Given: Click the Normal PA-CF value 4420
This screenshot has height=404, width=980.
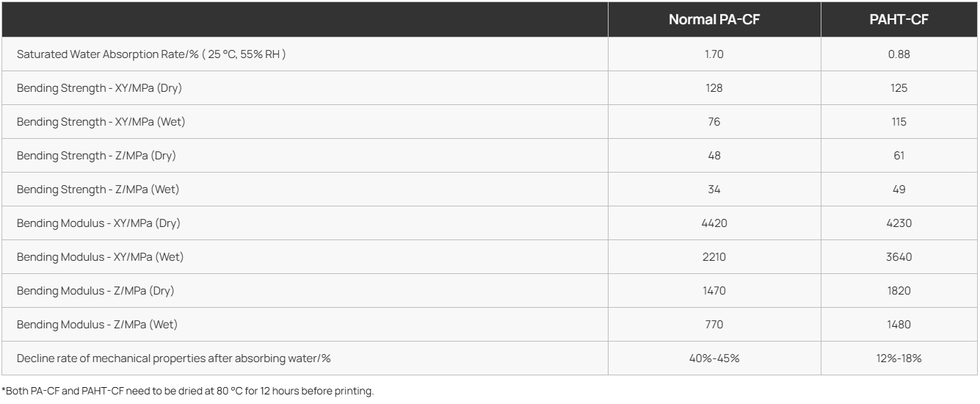Looking at the screenshot, I should pyautogui.click(x=714, y=223).
